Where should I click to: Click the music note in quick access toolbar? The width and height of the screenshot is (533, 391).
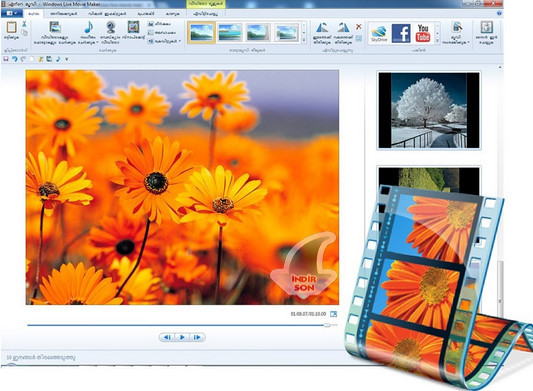point(58,59)
